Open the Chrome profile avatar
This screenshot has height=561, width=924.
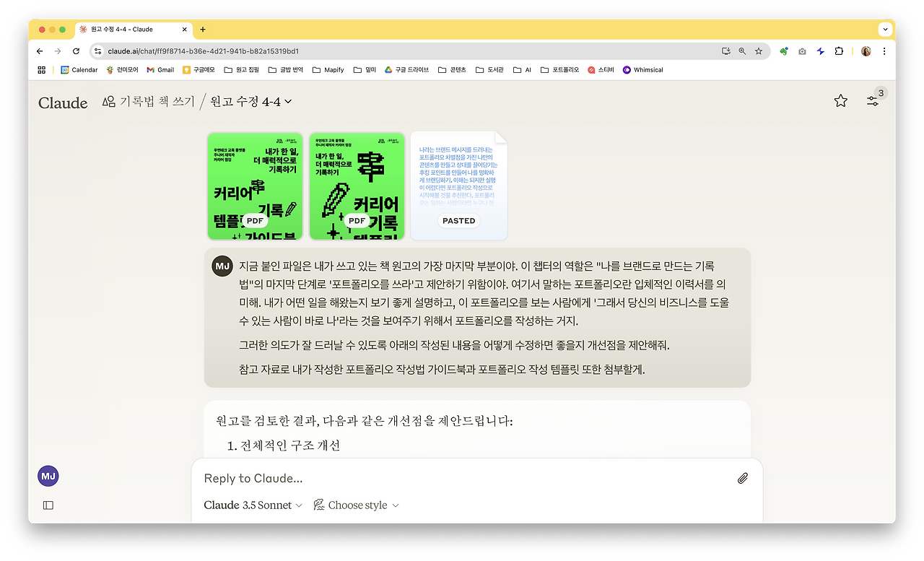pos(865,51)
